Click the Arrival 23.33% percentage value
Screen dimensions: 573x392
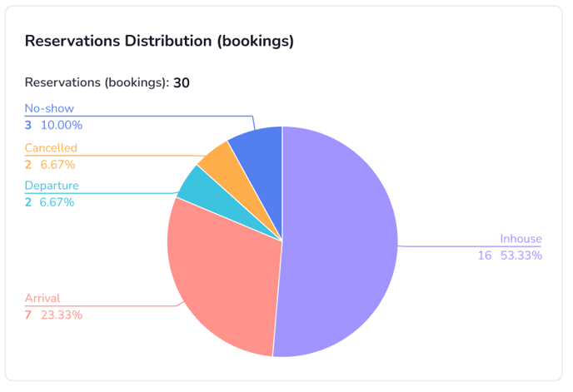coord(62,315)
